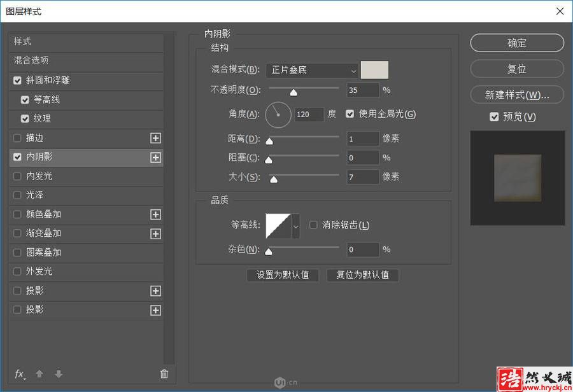This screenshot has height=392, width=573.
Task: Click the 大小 value field showing 7
Action: 362,177
